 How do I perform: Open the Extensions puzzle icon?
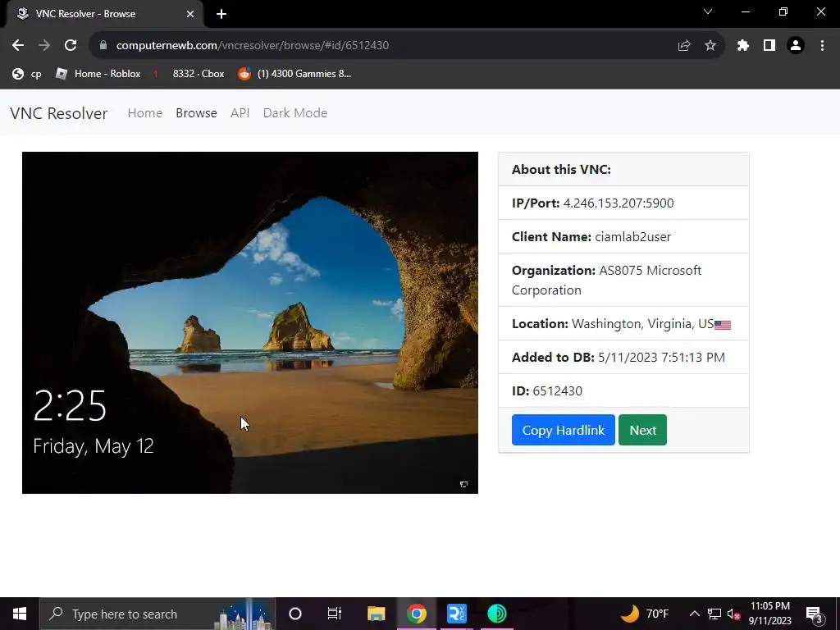pyautogui.click(x=743, y=46)
